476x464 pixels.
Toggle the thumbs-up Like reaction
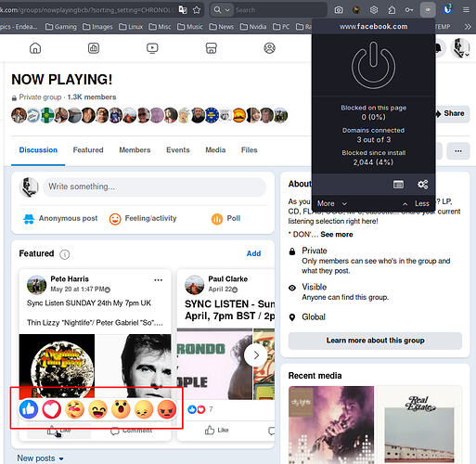pos(29,409)
